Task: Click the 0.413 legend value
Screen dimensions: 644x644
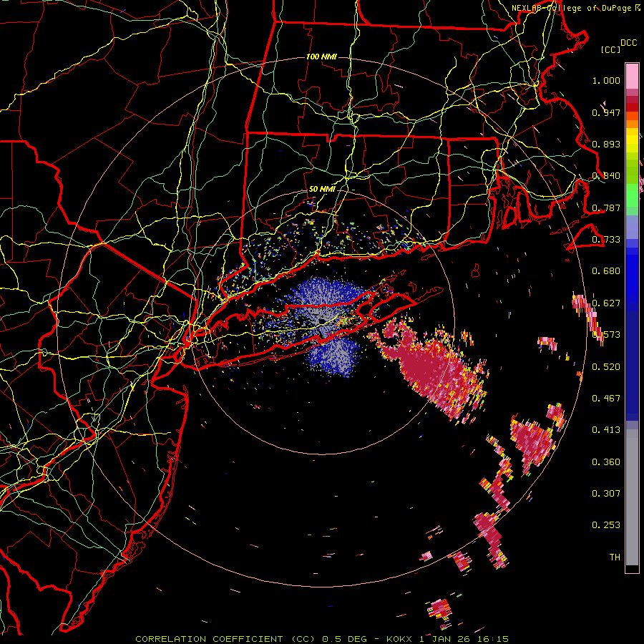Action: click(x=606, y=430)
